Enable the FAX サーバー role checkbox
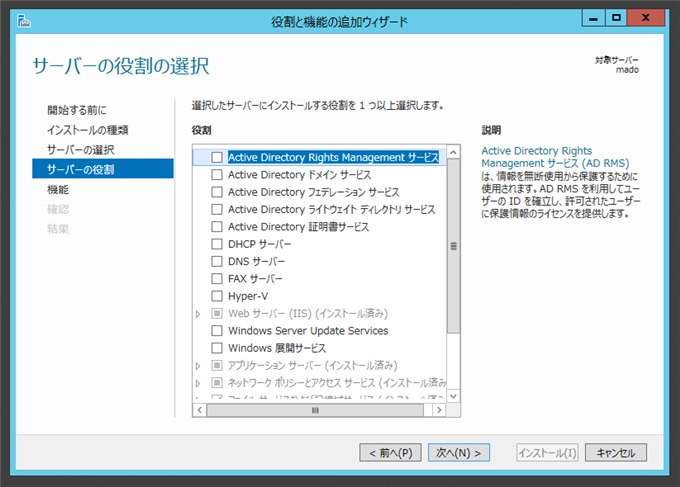Image resolution: width=680 pixels, height=487 pixels. coord(217,278)
